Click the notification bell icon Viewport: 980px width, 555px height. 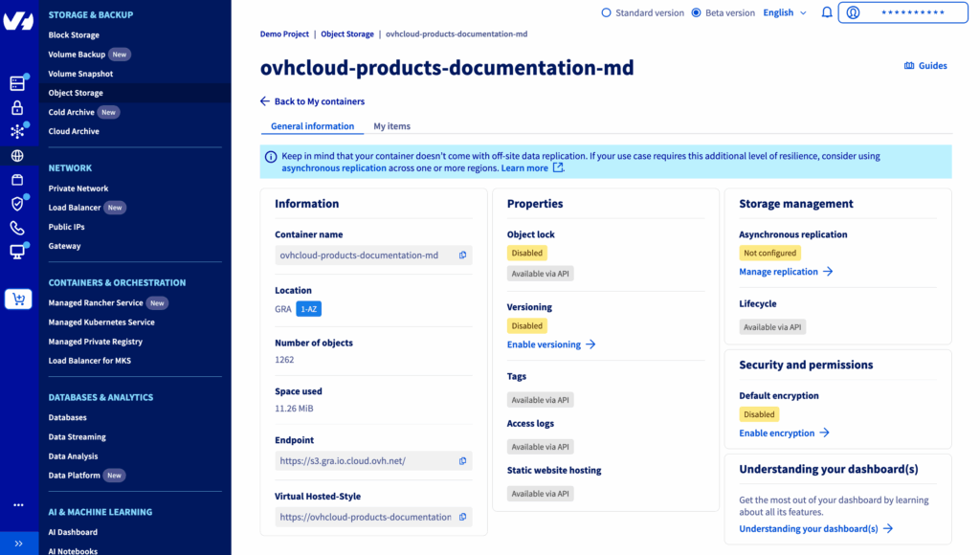coord(827,13)
